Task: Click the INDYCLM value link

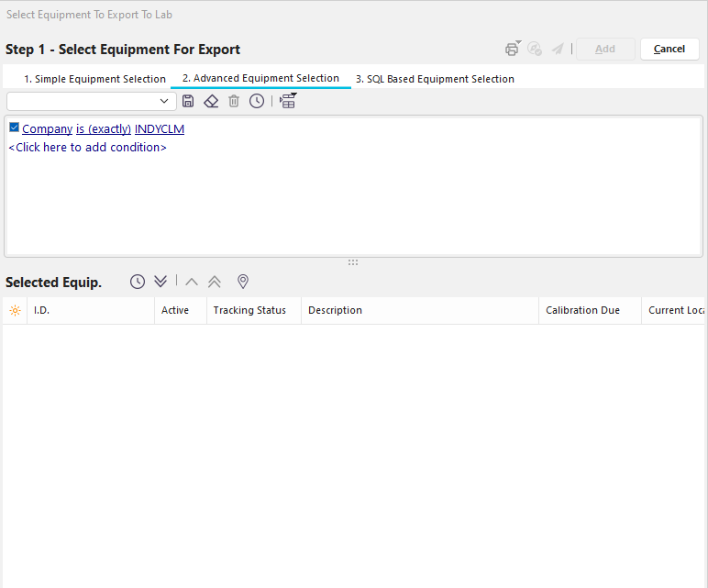Action: pyautogui.click(x=160, y=129)
